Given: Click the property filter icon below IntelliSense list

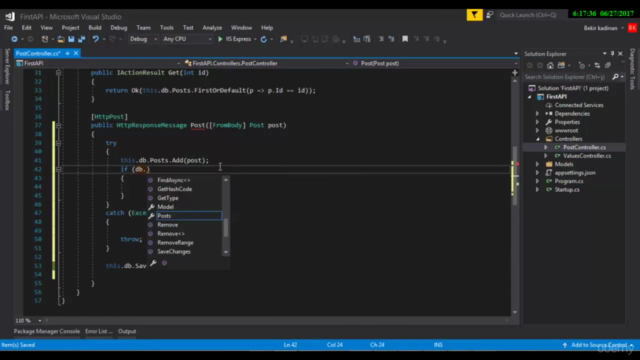Looking at the screenshot, I should (153, 263).
